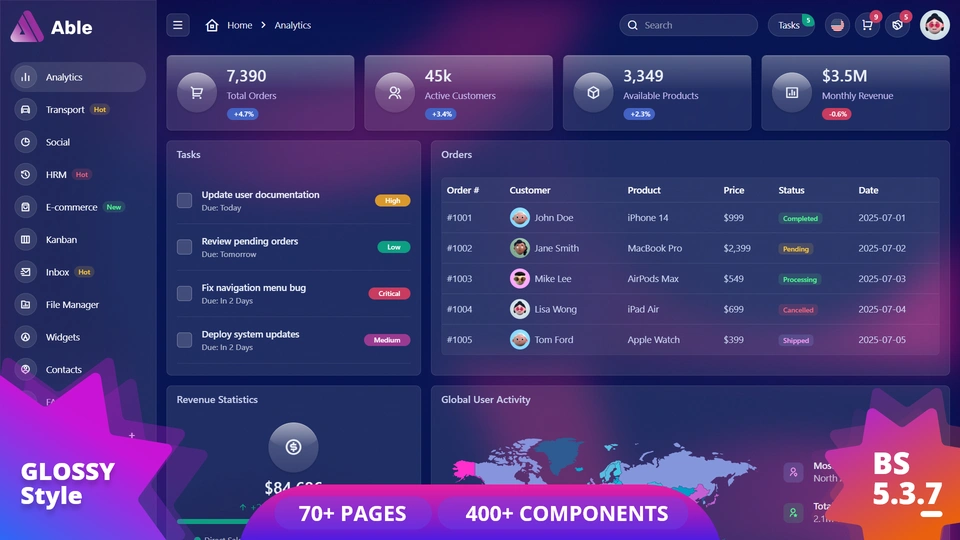The height and width of the screenshot is (540, 960).
Task: Click Lisa Wong's avatar
Action: coord(520,309)
